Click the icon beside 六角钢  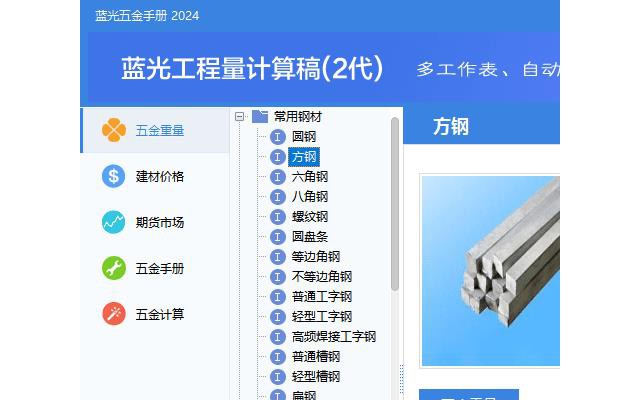click(278, 177)
